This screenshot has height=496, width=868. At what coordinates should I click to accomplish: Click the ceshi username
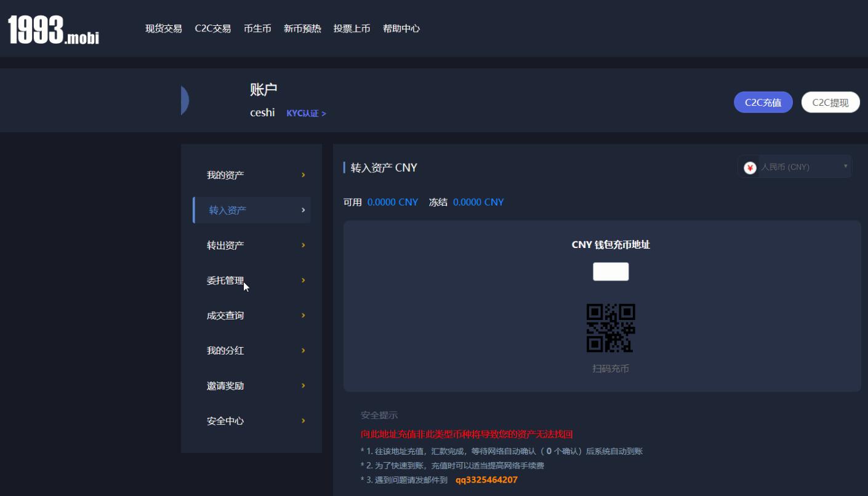262,113
